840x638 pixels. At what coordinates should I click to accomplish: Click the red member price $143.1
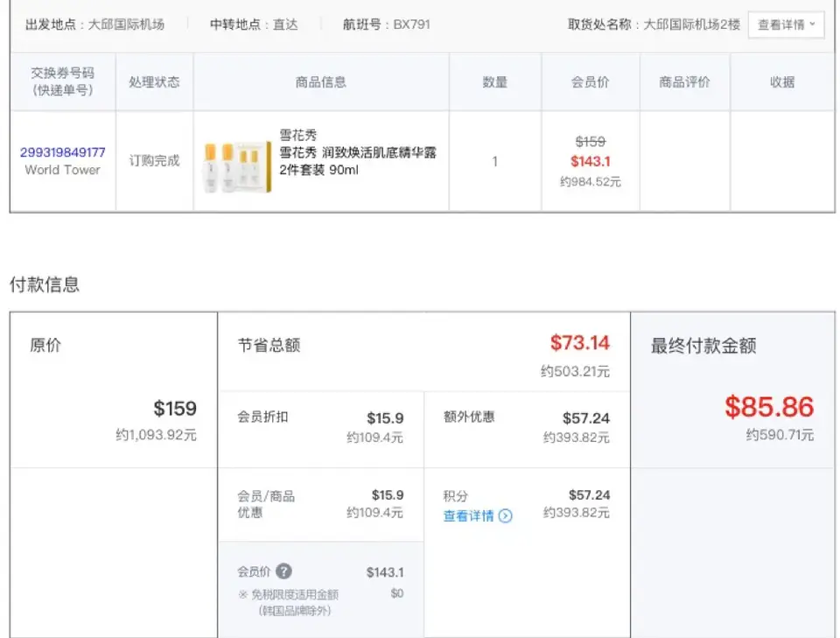click(591, 161)
